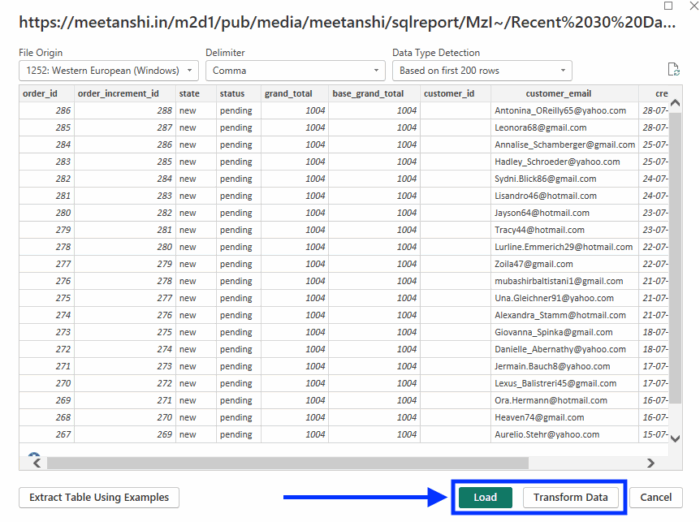700x522 pixels.
Task: Click the vertical scrollbar thumb
Action: coord(675,258)
